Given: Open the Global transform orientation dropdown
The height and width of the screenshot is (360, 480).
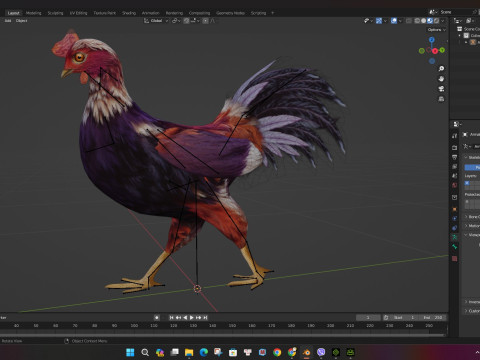Looking at the screenshot, I should (x=156, y=21).
